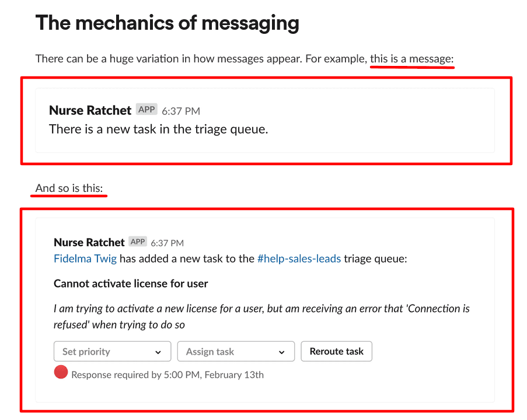527x420 pixels.
Task: Open the Assign task dropdown
Action: [228, 351]
